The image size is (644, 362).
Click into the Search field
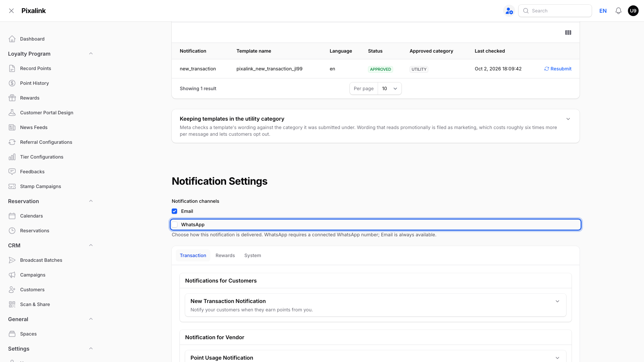coord(555,11)
